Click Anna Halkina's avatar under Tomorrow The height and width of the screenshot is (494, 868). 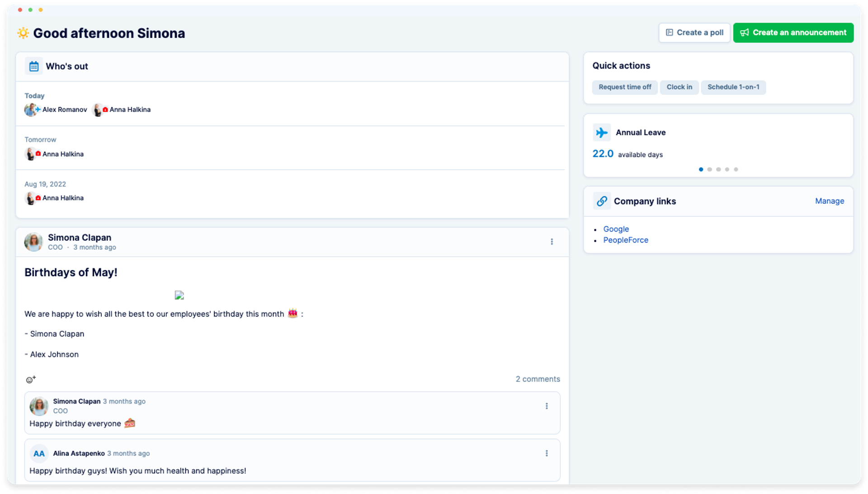(30, 154)
